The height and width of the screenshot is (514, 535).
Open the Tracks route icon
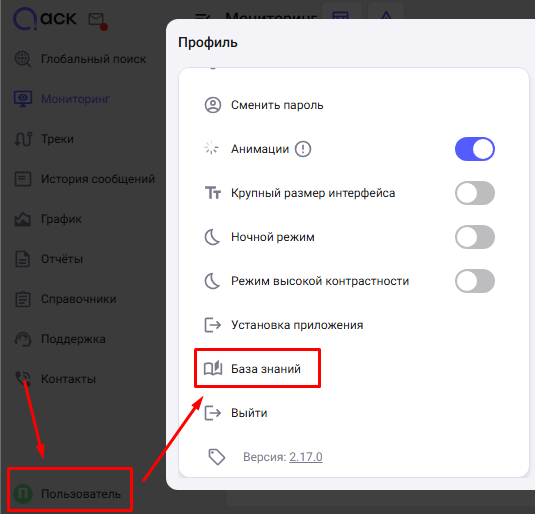coord(23,139)
